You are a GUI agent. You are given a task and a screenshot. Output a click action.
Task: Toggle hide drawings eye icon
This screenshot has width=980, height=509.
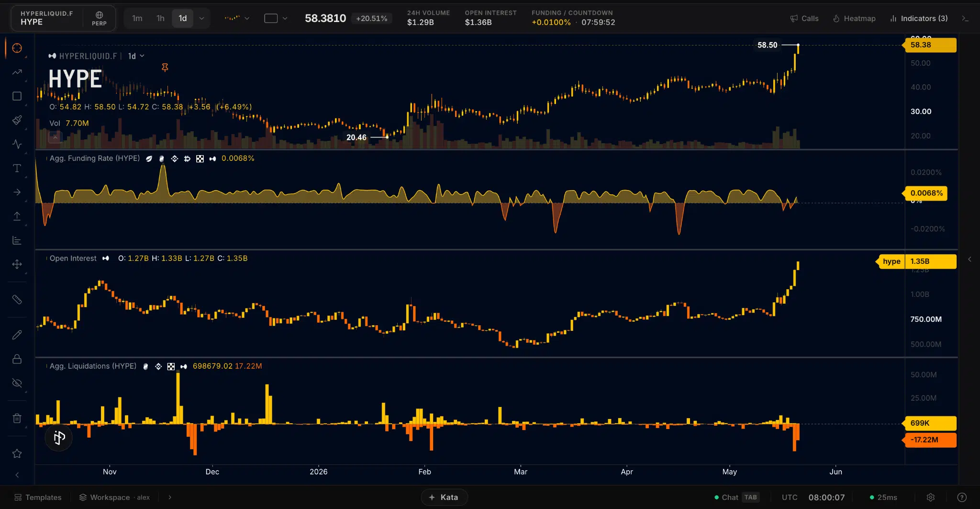coord(17,383)
